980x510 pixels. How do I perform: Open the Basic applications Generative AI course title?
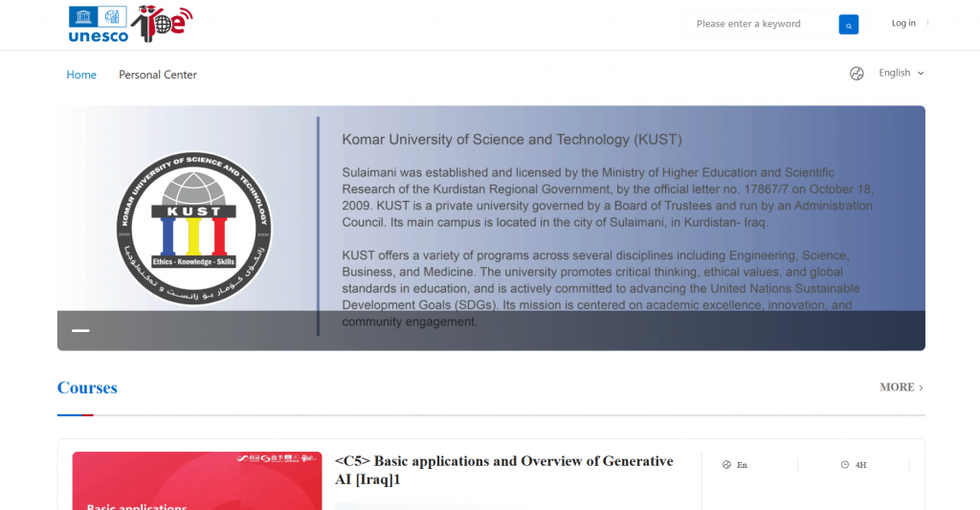pyautogui.click(x=503, y=470)
